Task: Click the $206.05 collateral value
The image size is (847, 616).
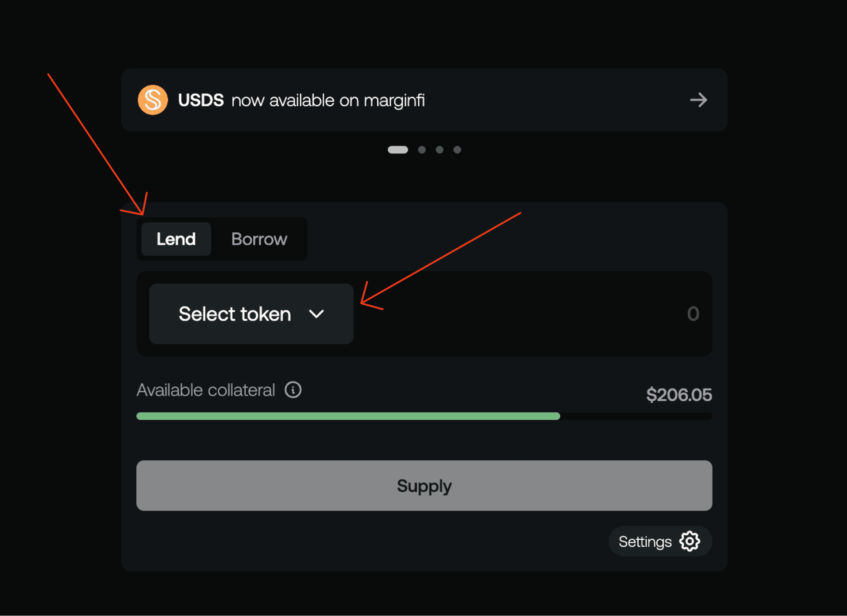Action: click(x=679, y=395)
